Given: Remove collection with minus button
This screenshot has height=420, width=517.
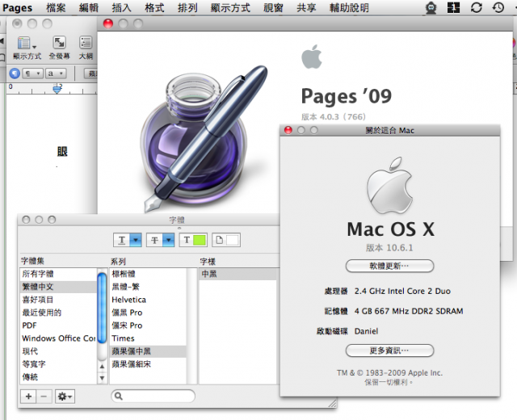Looking at the screenshot, I should pyautogui.click(x=44, y=397).
